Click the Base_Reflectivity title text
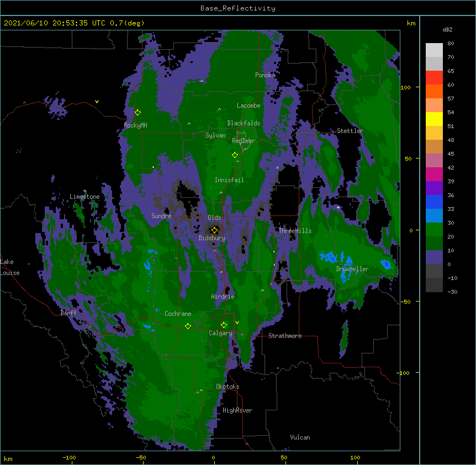The image size is (476, 465). pyautogui.click(x=238, y=8)
